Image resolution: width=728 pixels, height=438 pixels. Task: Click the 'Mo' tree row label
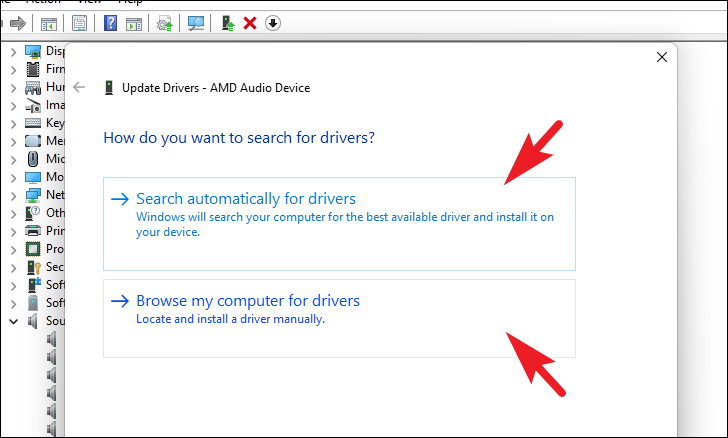55,177
